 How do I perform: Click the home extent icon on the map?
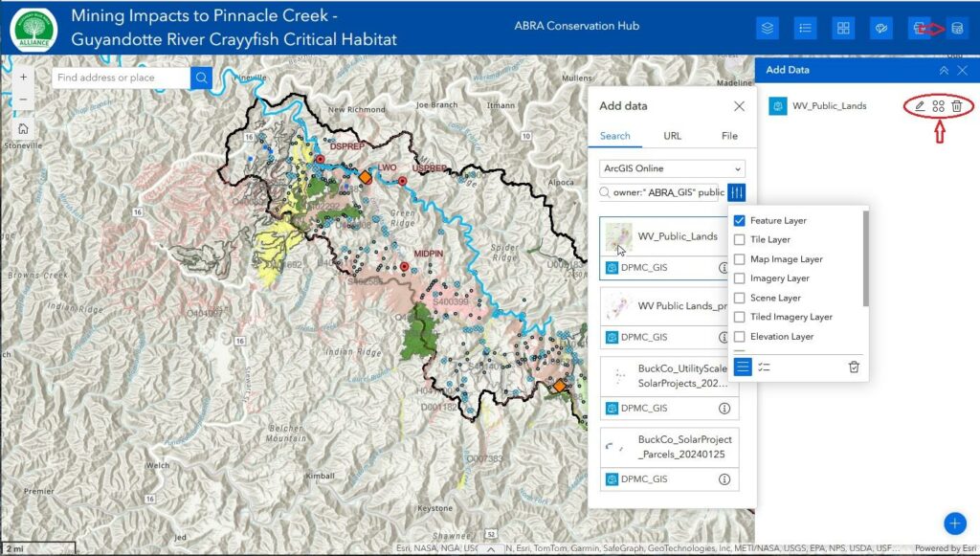click(x=22, y=127)
